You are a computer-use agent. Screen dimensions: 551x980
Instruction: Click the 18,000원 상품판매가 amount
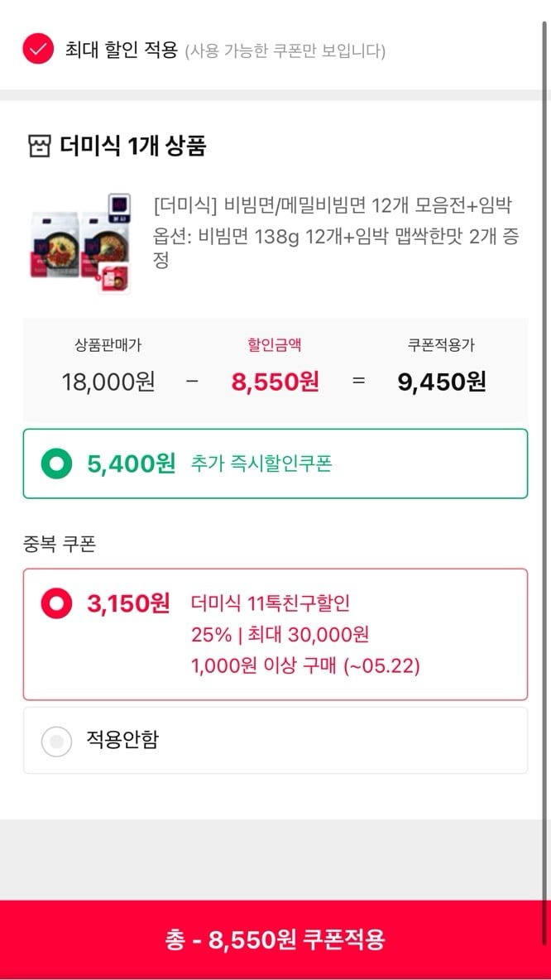coord(108,382)
